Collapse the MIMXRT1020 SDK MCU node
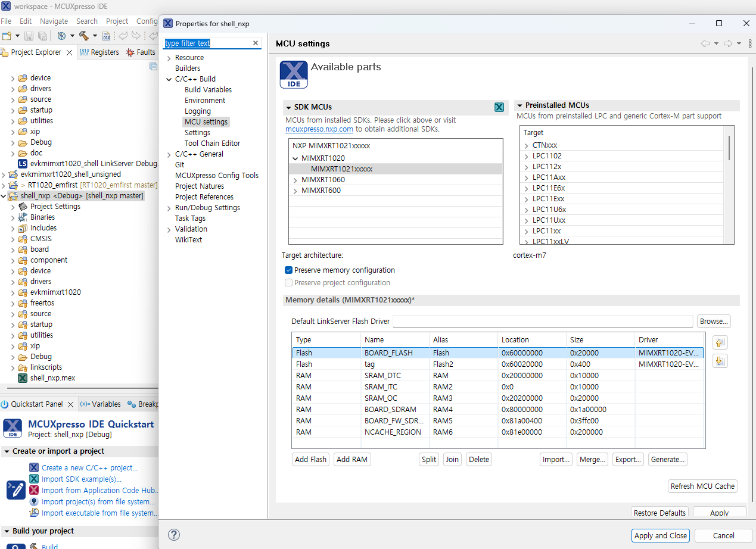Image resolution: width=756 pixels, height=549 pixels. coord(295,158)
